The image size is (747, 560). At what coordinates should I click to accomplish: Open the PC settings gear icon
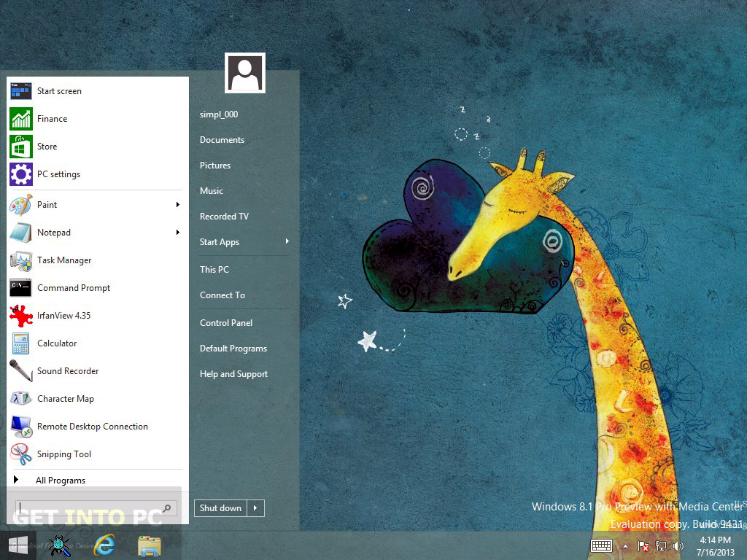[x=21, y=174]
